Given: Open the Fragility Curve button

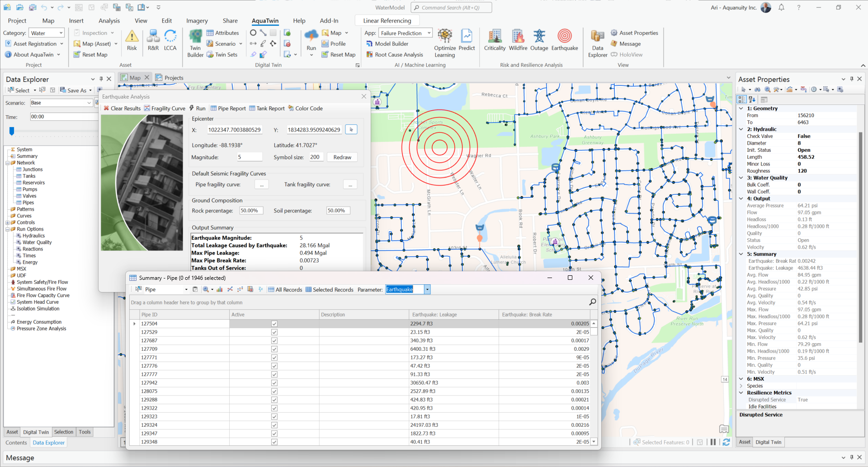Looking at the screenshot, I should pyautogui.click(x=165, y=108).
